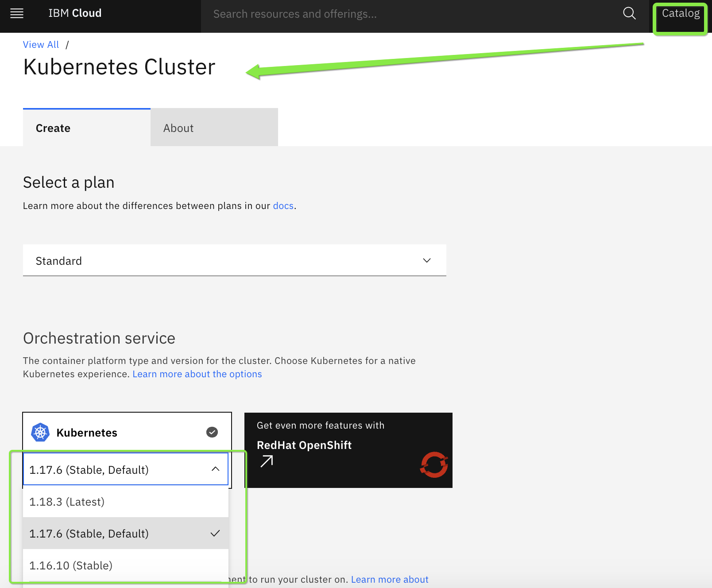Open Learn more about the options link
Image resolution: width=712 pixels, height=588 pixels.
click(197, 374)
